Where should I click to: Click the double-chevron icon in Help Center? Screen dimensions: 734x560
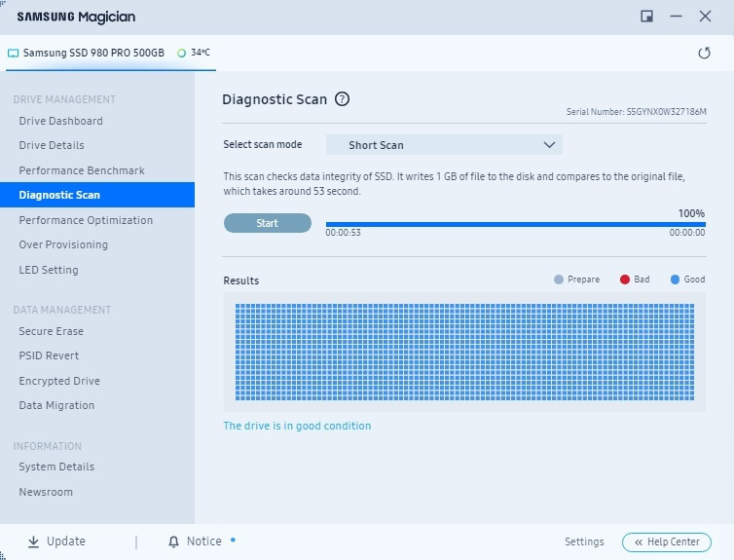pyautogui.click(x=639, y=542)
